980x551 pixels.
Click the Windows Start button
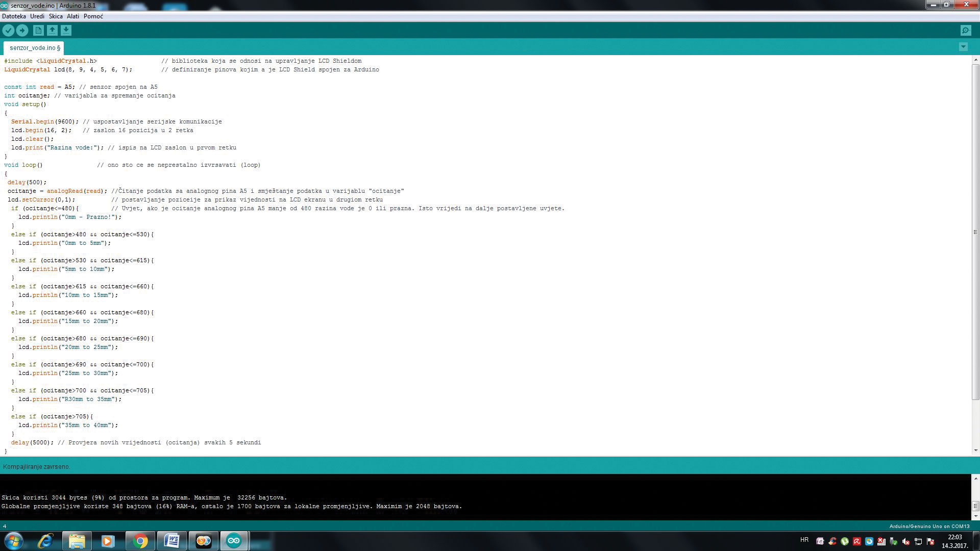[14, 541]
